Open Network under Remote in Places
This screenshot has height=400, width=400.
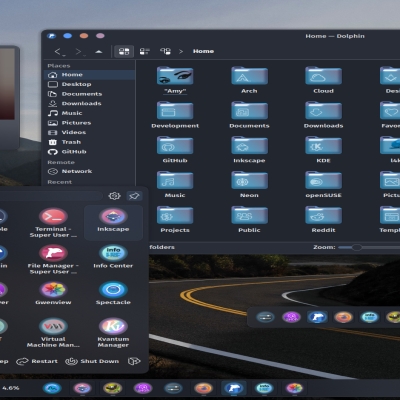pyautogui.click(x=89, y=171)
